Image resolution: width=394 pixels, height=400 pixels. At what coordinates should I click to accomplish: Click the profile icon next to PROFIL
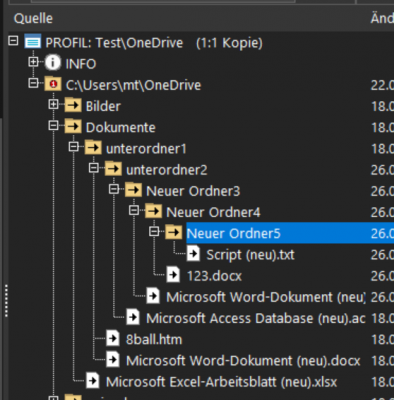(x=33, y=42)
